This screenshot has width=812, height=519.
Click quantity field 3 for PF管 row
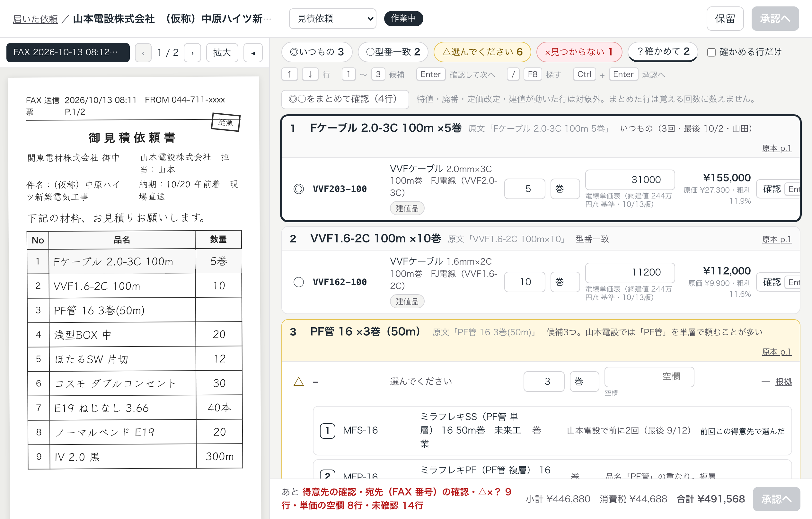click(x=544, y=382)
